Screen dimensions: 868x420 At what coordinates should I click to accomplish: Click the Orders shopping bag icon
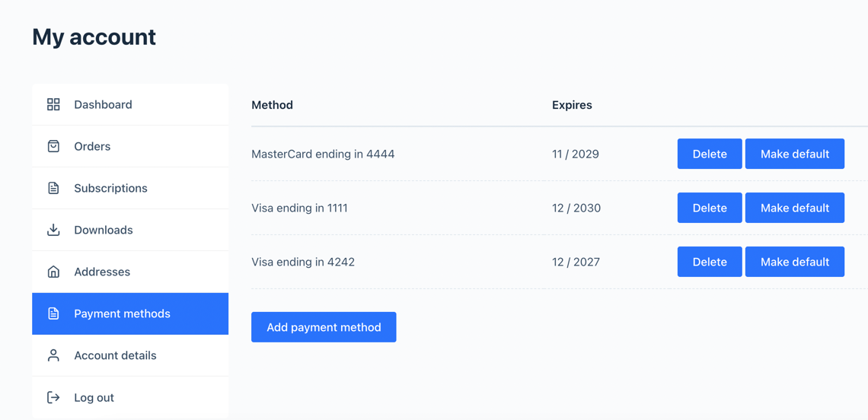(x=53, y=146)
